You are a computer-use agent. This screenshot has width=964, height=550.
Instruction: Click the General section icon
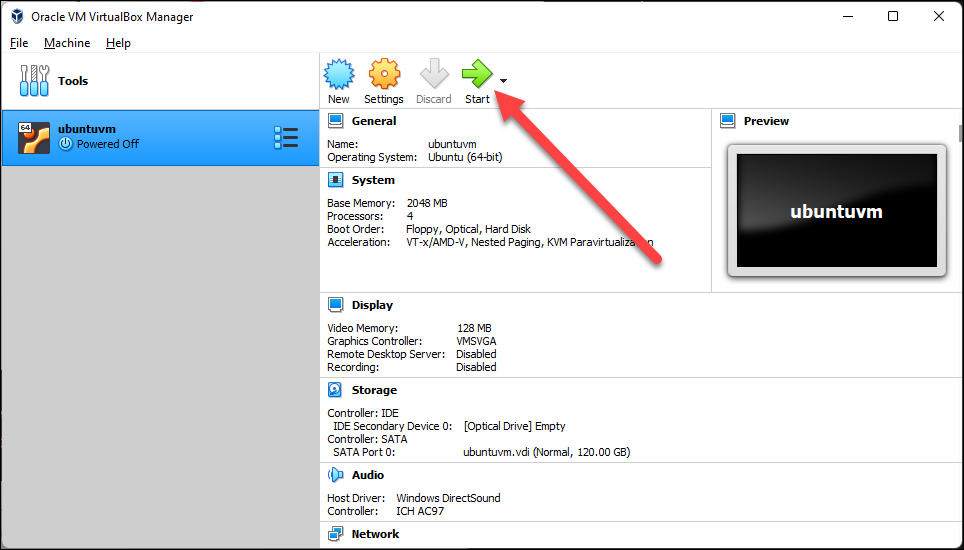[x=336, y=121]
